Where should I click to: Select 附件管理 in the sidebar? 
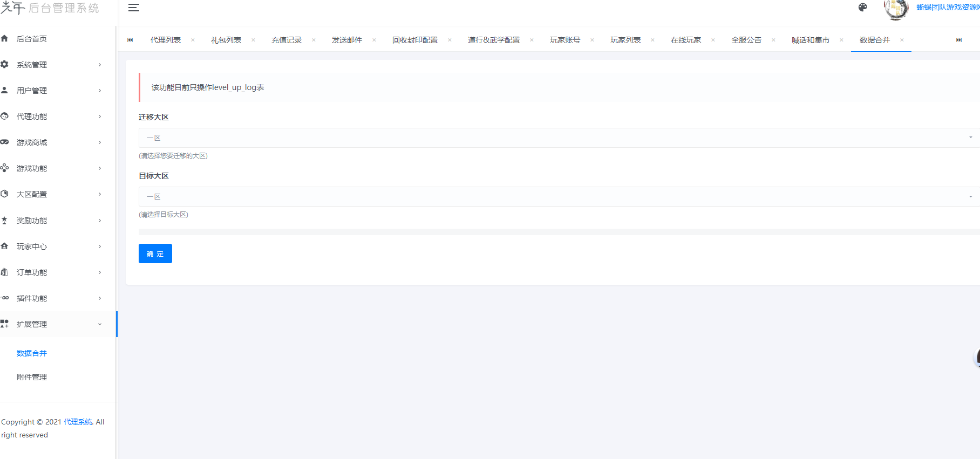[32, 377]
